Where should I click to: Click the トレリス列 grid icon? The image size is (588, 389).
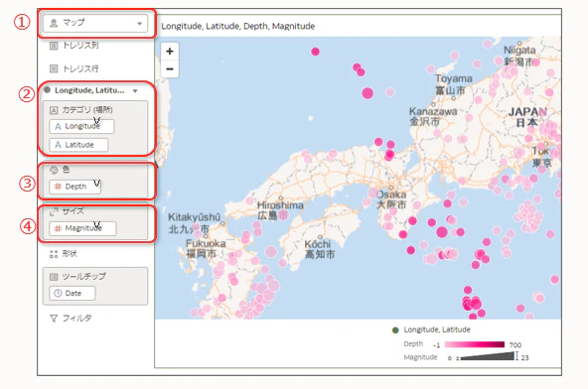[x=54, y=46]
